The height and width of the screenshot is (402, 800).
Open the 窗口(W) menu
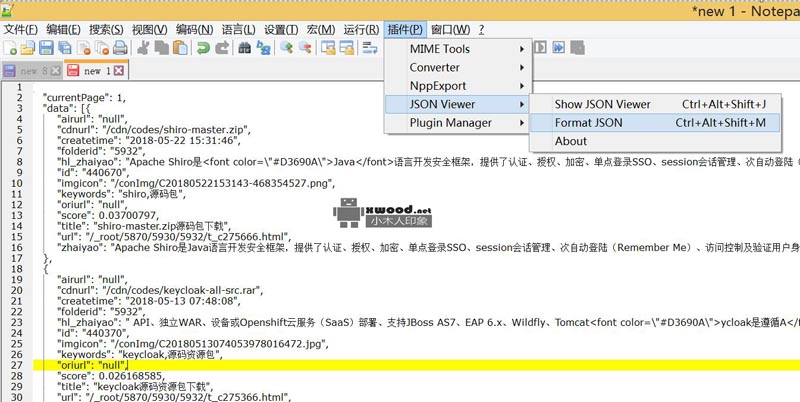point(451,30)
